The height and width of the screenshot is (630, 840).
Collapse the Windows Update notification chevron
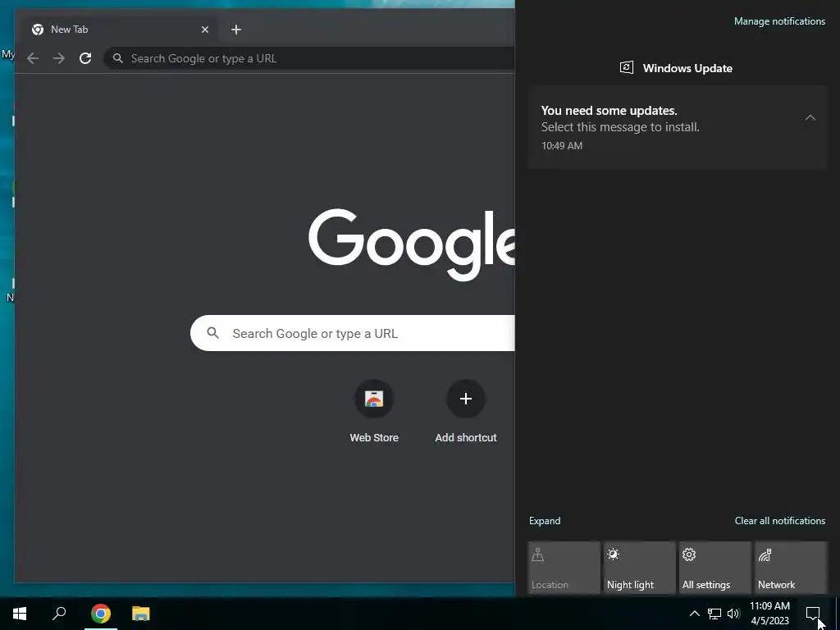tap(810, 117)
